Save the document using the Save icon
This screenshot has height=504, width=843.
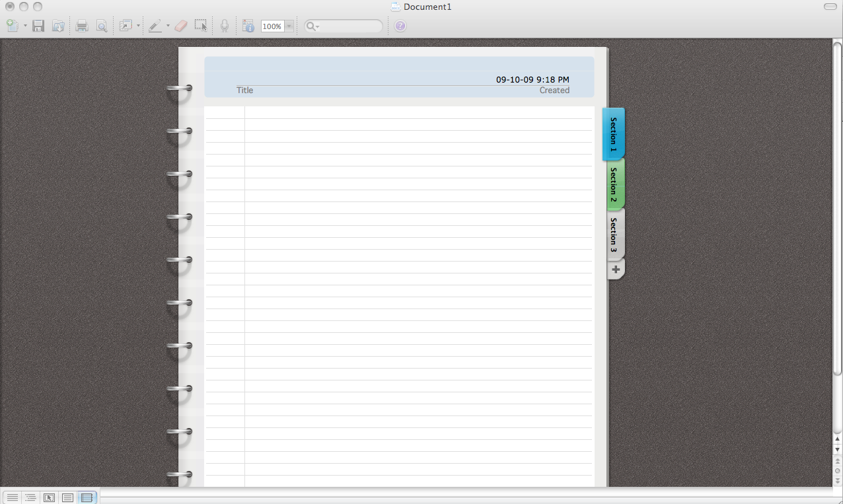(x=38, y=26)
